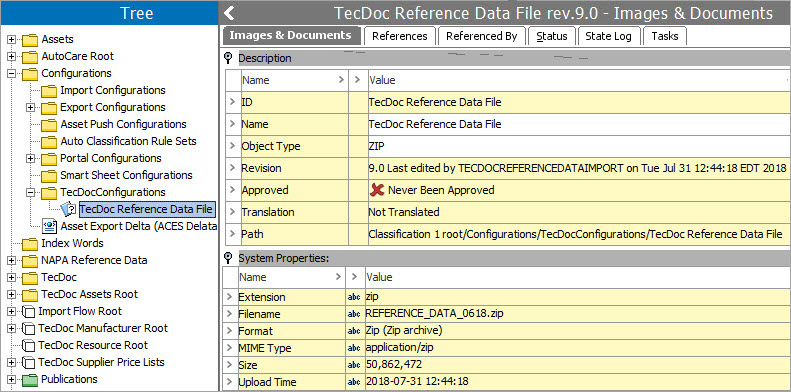Image resolution: width=791 pixels, height=392 pixels.
Task: Expand the Publications tree node
Action: point(12,379)
